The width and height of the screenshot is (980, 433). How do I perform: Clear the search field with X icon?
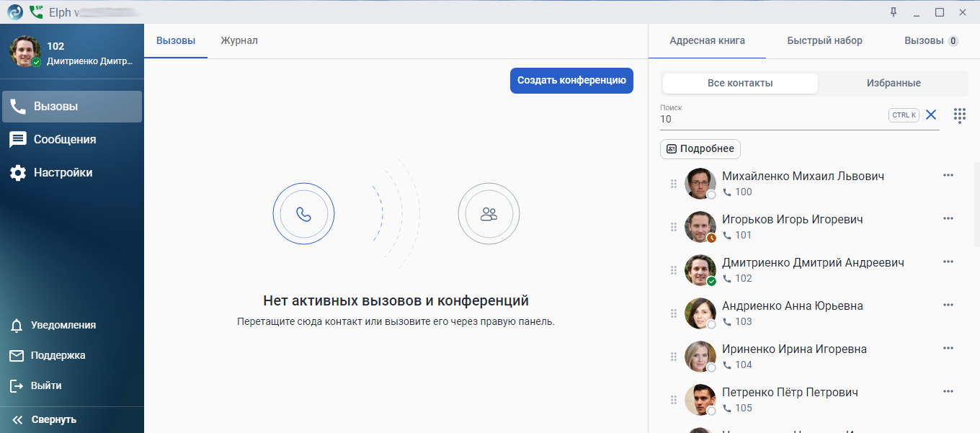coord(931,115)
